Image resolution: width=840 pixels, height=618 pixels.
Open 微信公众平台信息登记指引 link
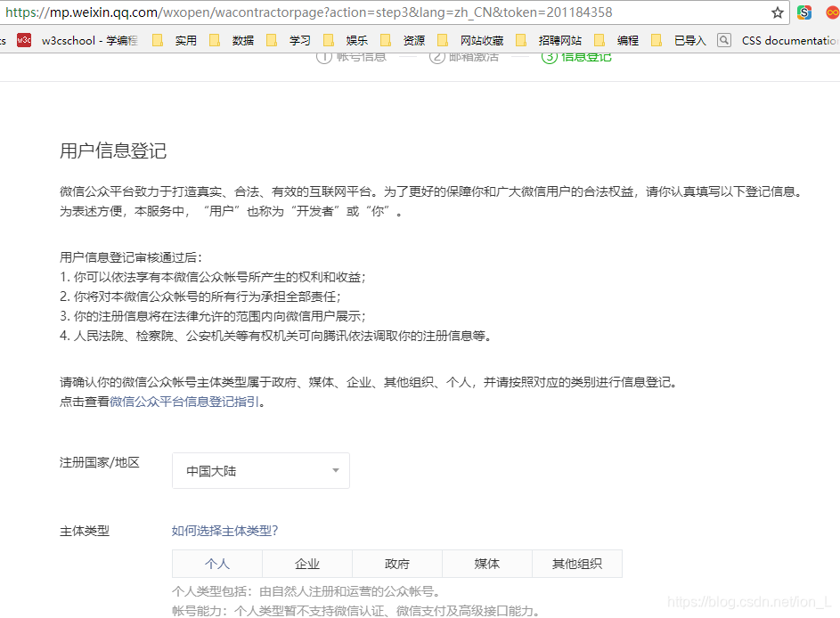(184, 402)
